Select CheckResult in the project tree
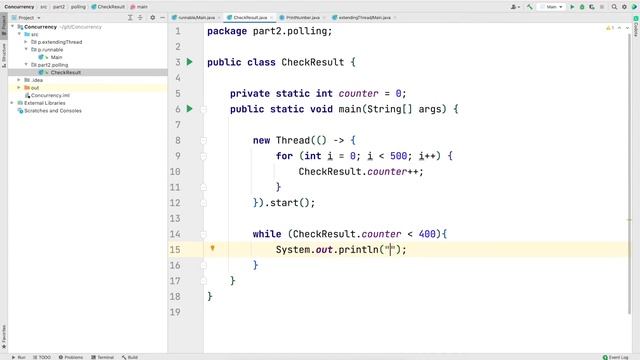Image resolution: width=640 pixels, height=360 pixels. [x=65, y=72]
